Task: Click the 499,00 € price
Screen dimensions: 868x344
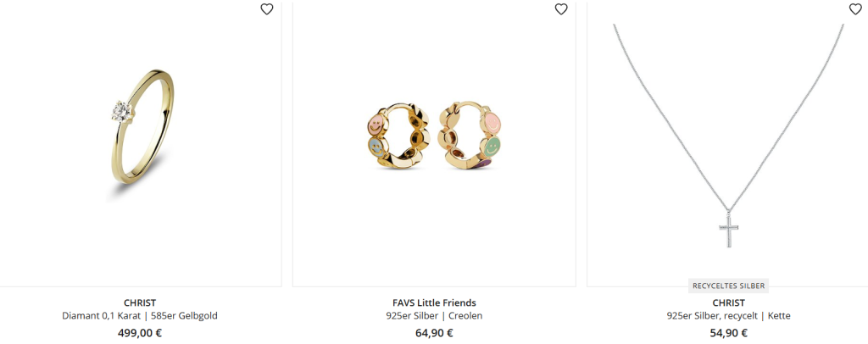Action: [x=140, y=333]
